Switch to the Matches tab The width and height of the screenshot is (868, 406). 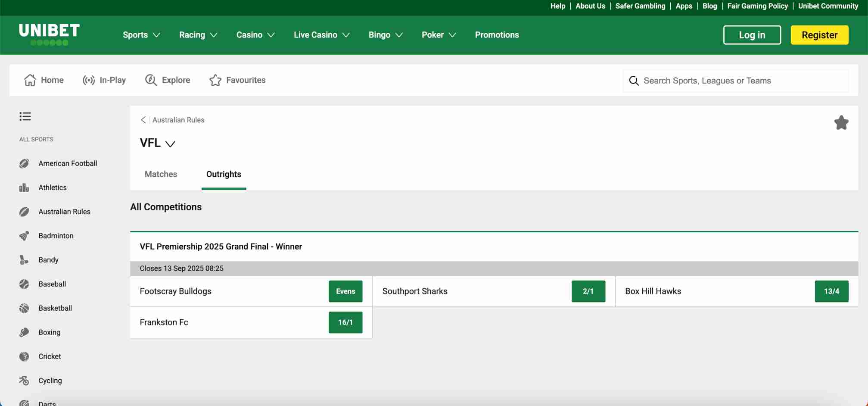[x=161, y=174]
